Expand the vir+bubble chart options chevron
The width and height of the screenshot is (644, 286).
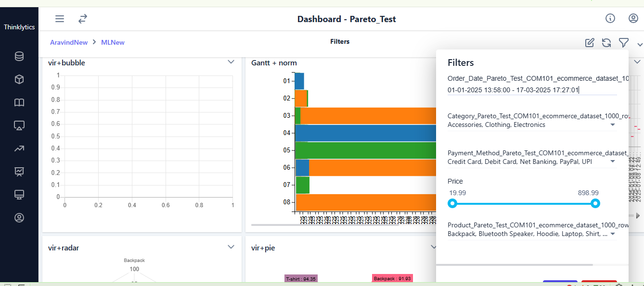point(231,62)
